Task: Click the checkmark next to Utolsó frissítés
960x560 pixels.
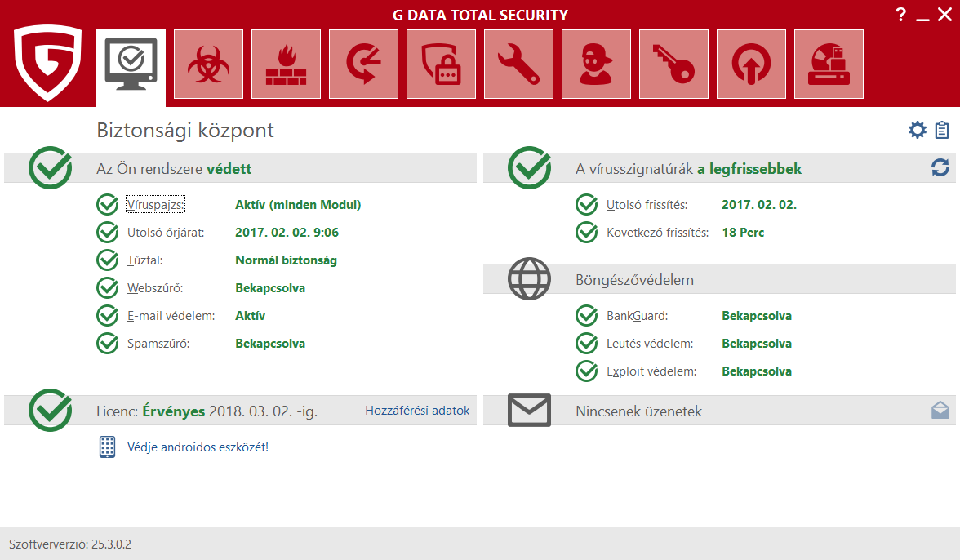Action: [587, 204]
